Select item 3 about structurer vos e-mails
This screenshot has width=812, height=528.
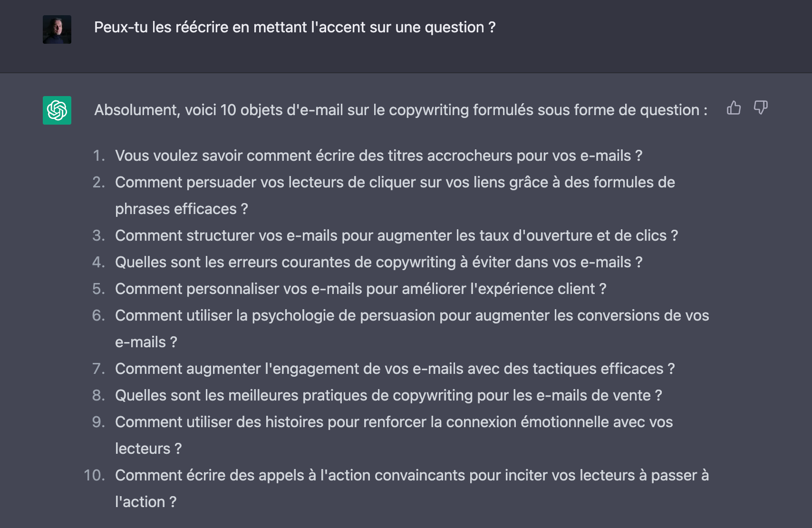pos(396,235)
